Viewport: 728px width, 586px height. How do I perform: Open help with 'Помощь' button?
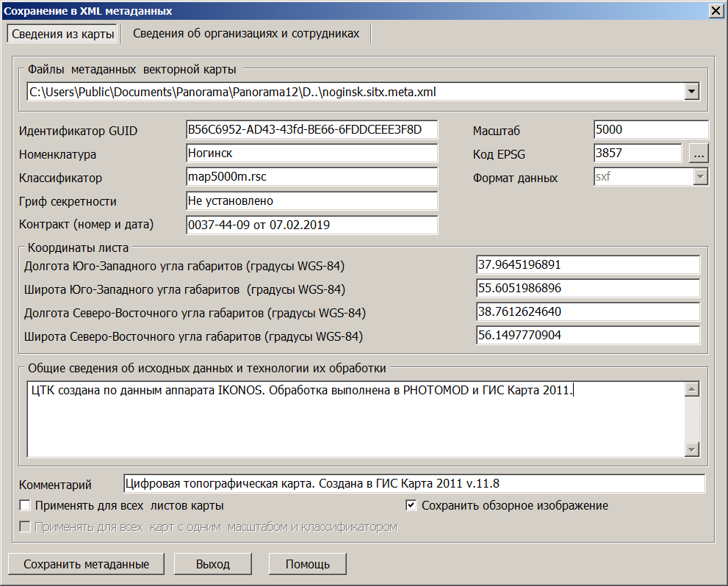tap(307, 564)
